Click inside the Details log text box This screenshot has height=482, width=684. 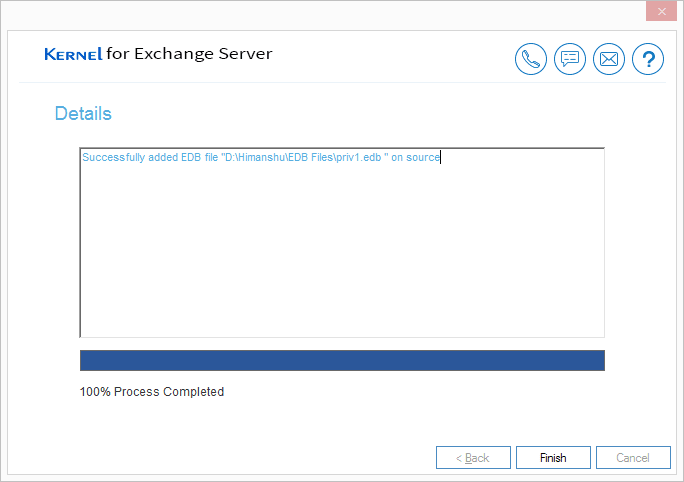click(342, 243)
